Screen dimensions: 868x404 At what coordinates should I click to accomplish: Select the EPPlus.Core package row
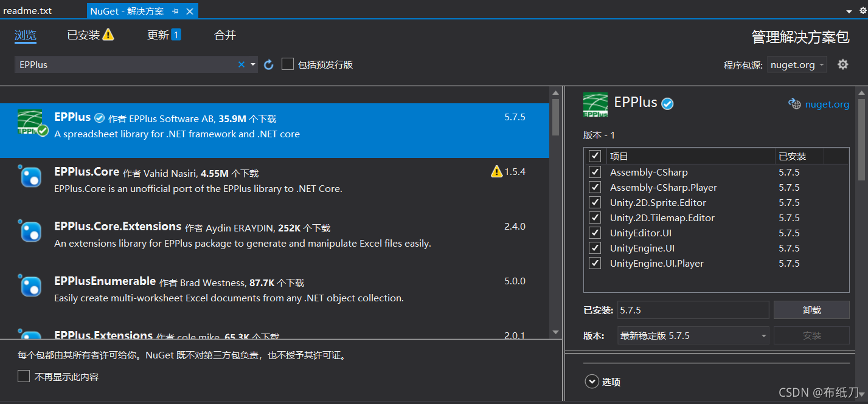(274, 184)
